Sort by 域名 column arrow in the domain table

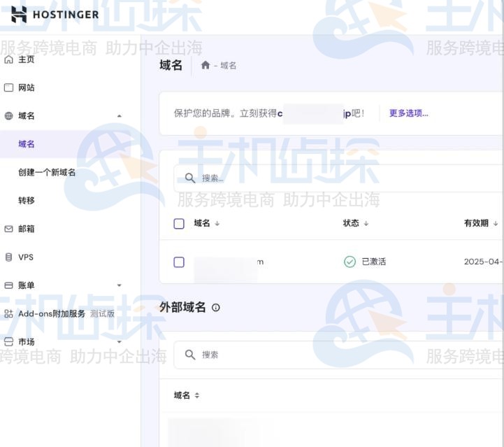(217, 223)
